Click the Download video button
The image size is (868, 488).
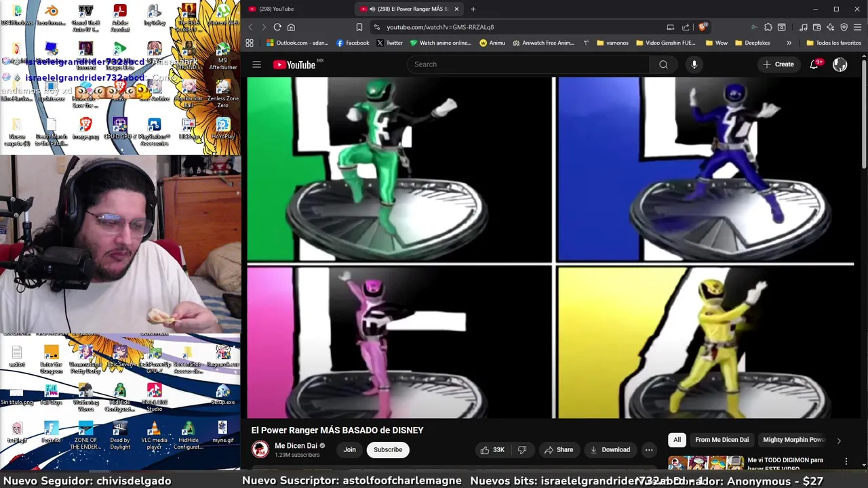tap(610, 449)
